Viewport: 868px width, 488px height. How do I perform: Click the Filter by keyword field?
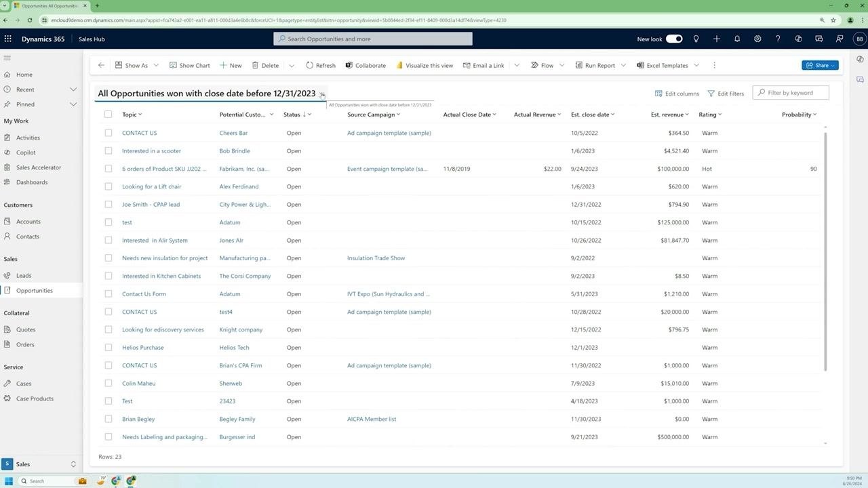point(791,92)
